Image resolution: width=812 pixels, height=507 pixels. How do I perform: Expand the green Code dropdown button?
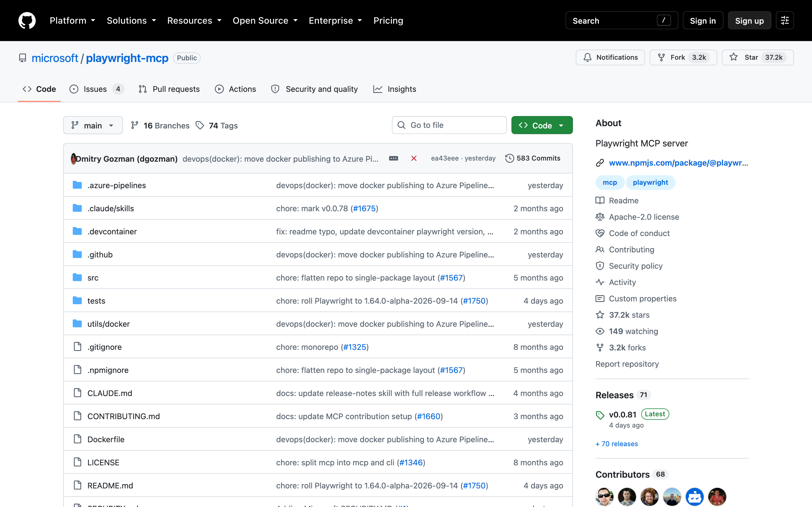pyautogui.click(x=542, y=125)
